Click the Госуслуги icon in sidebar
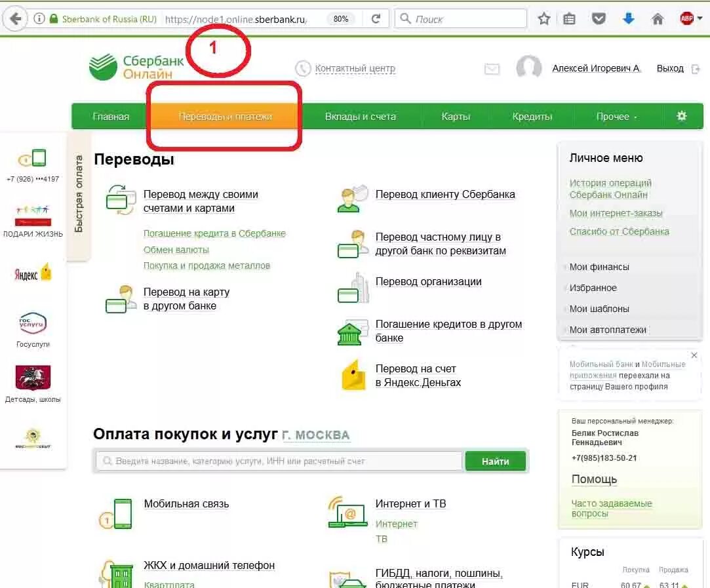Image resolution: width=710 pixels, height=588 pixels. [x=31, y=324]
